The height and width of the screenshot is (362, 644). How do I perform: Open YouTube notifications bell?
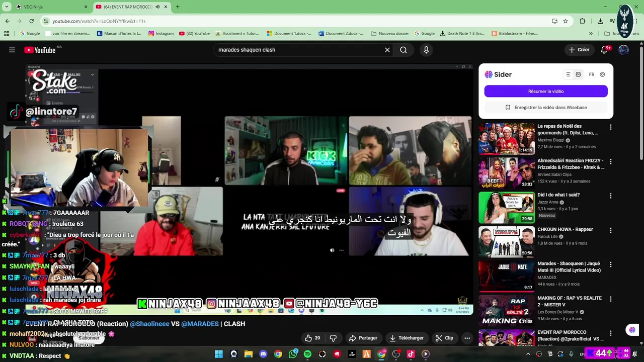point(605,50)
